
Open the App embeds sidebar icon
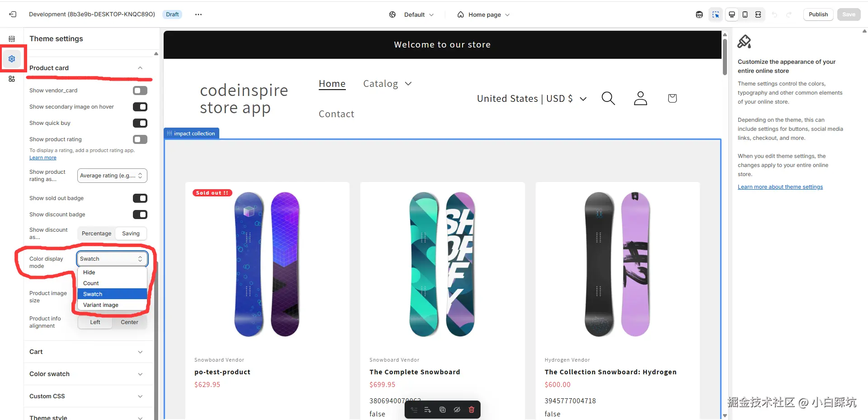coord(12,79)
